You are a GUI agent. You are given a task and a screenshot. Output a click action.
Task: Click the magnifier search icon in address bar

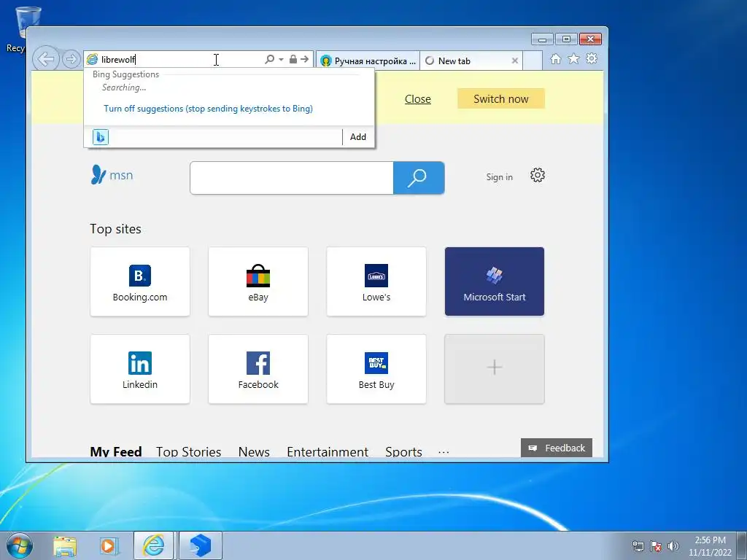pos(270,59)
